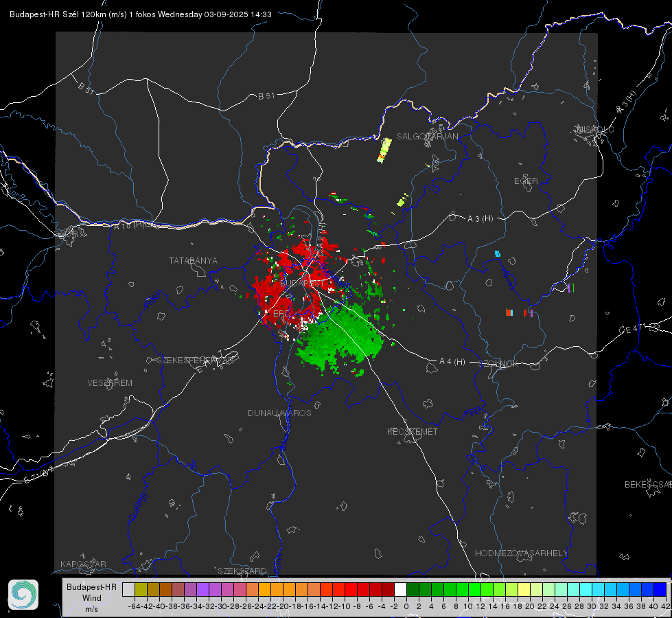The height and width of the screenshot is (618, 672).
Task: Select the MISKOLC label on the map
Action: click(x=595, y=130)
